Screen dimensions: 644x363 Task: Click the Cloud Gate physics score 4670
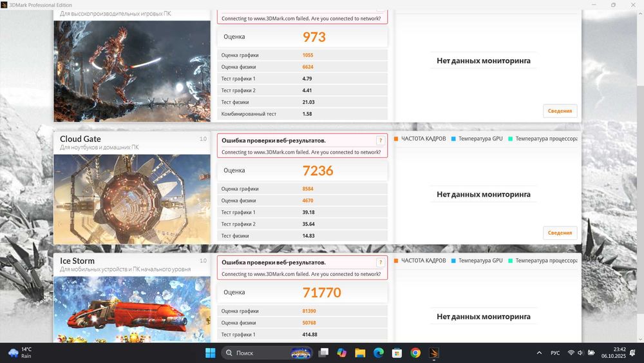pos(308,201)
